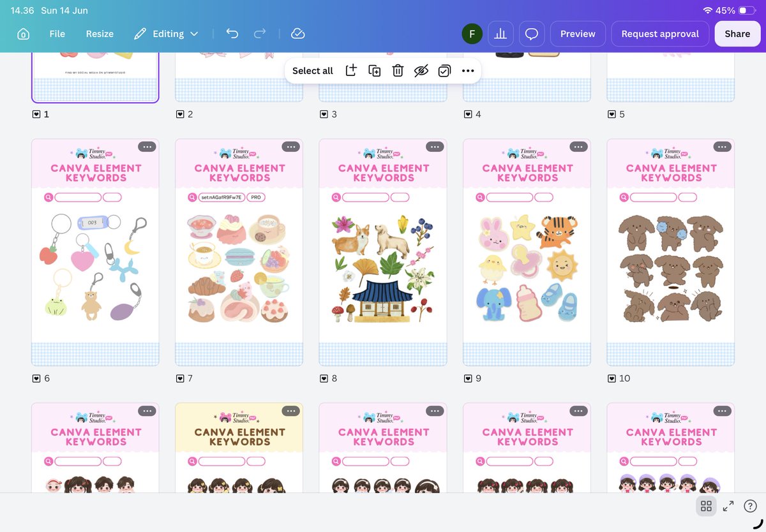Toggle the grid view button
This screenshot has height=532, width=766.
706,506
